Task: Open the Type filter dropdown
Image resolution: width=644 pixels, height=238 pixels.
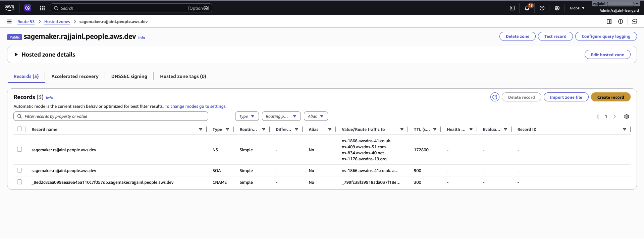Action: [x=247, y=116]
